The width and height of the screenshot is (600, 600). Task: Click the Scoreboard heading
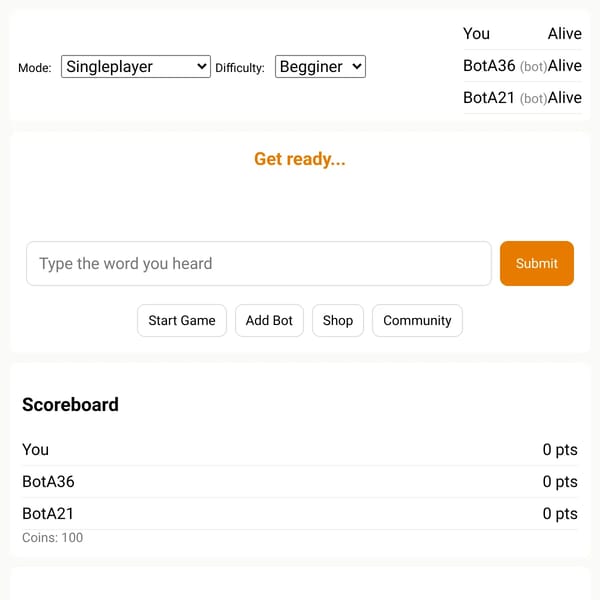(70, 404)
